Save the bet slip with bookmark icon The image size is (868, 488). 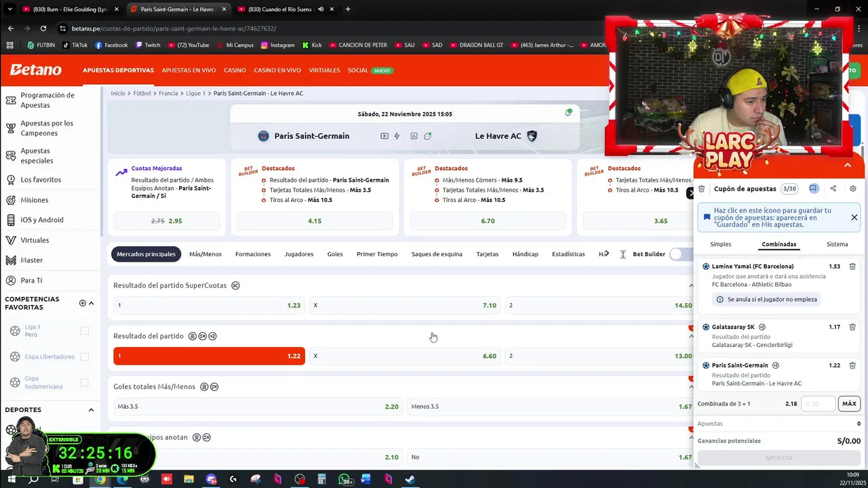pyautogui.click(x=814, y=189)
